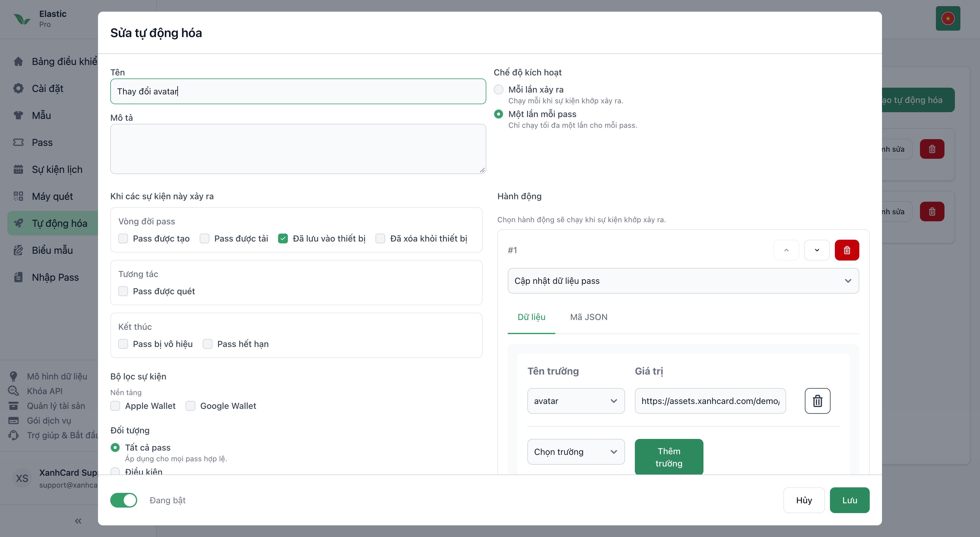The image size is (980, 537).
Task: Click the red delete icon for action #1
Action: (847, 250)
